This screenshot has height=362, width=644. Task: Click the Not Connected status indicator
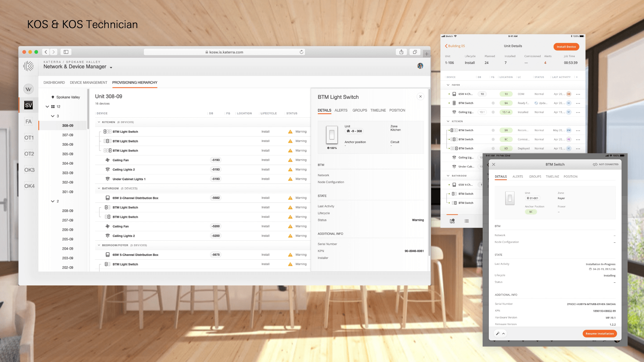click(x=606, y=164)
